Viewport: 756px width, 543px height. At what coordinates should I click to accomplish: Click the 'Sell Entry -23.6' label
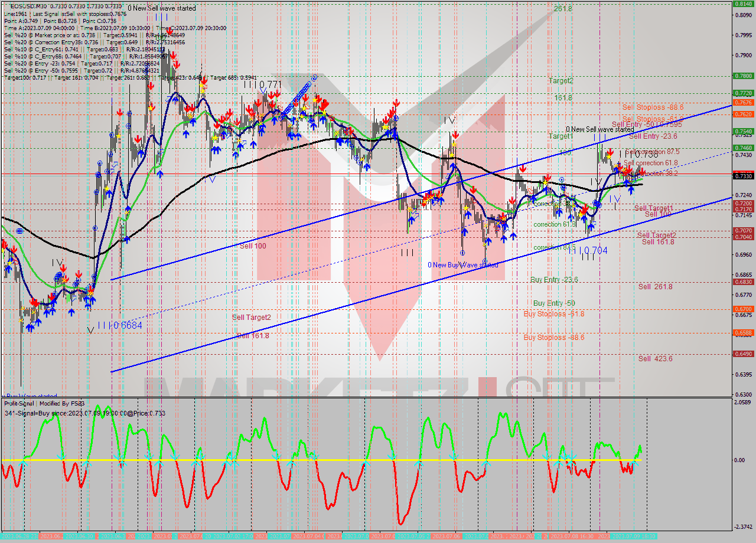[x=653, y=136]
